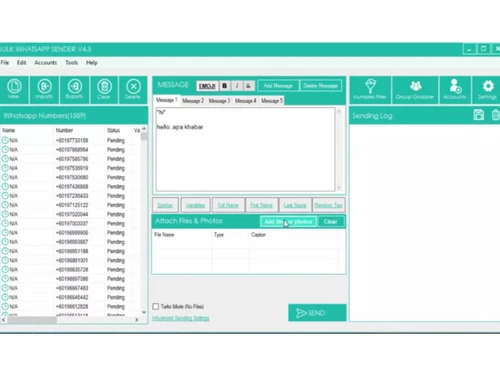Click the clock icon of row +60197125122

5,205
